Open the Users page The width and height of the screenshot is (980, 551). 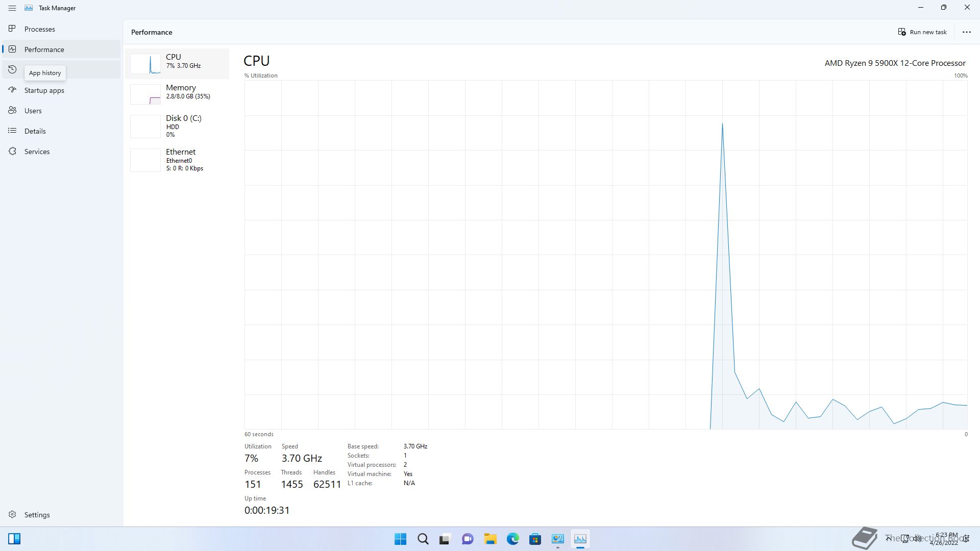[61, 111]
